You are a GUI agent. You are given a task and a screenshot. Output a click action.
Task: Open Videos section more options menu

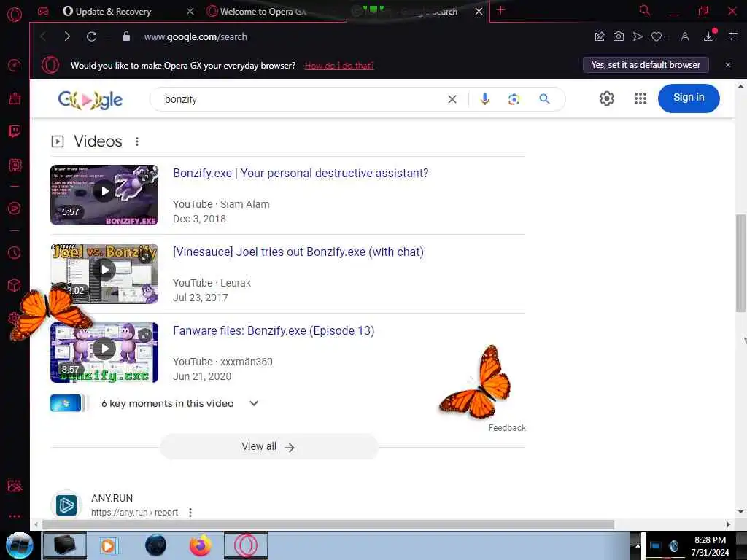[x=136, y=141]
